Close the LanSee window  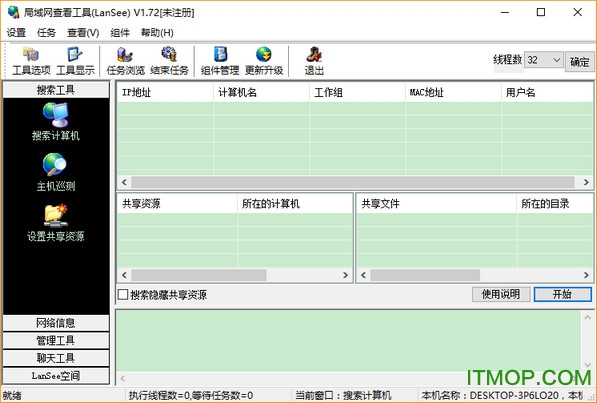click(577, 12)
